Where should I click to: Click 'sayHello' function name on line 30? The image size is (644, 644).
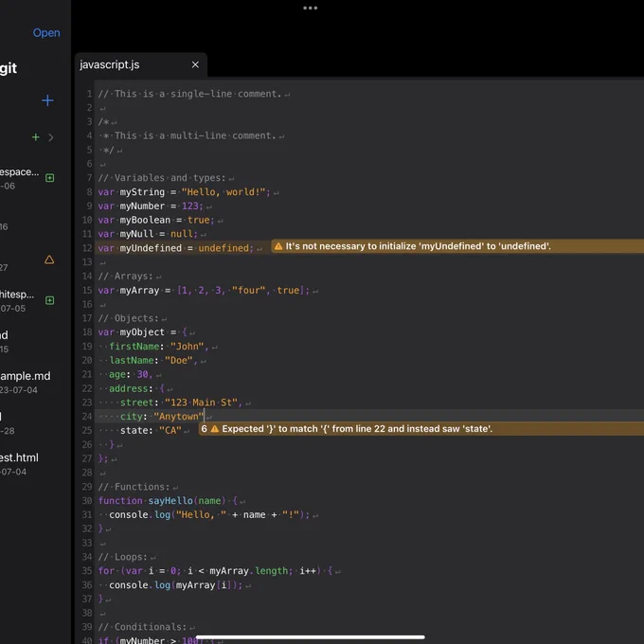pyautogui.click(x=170, y=501)
